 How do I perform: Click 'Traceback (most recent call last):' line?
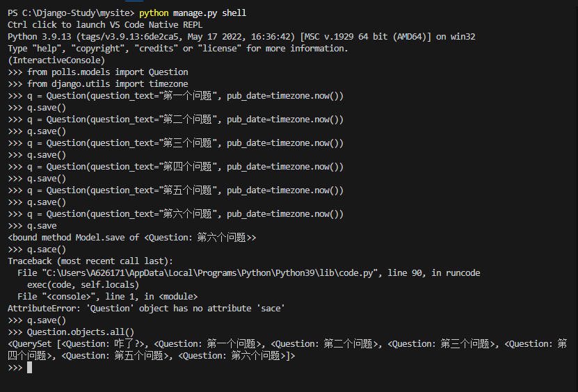(90, 261)
